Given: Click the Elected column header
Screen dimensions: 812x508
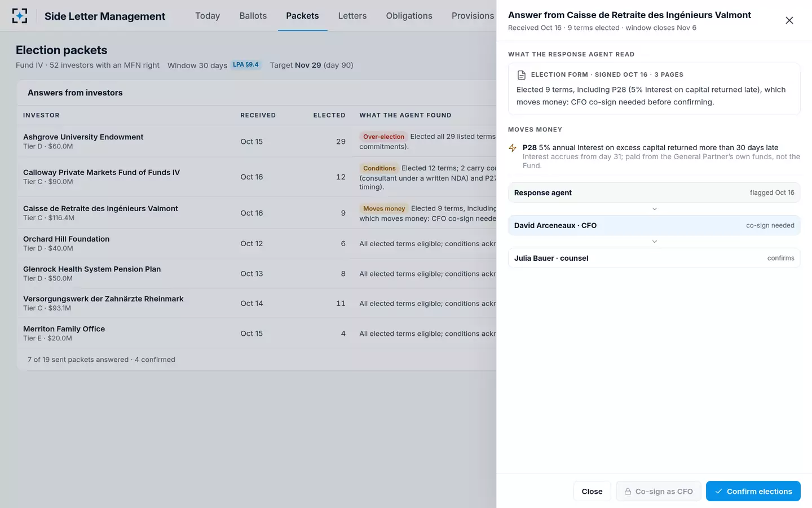Looking at the screenshot, I should coord(329,115).
